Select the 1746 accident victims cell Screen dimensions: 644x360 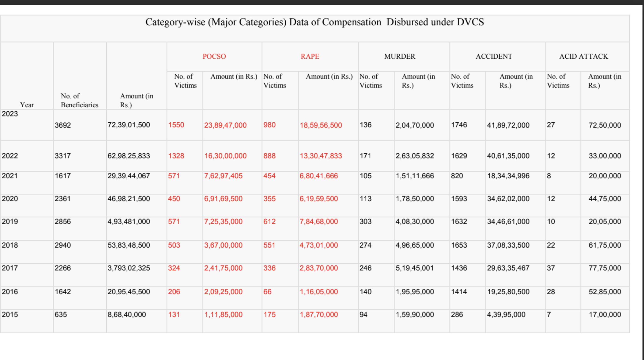click(459, 125)
